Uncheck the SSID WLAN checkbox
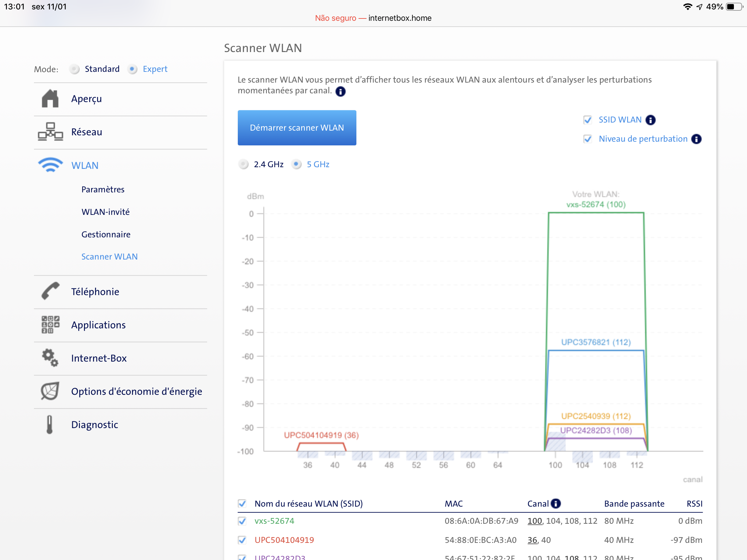Screen dimensions: 747x560 (x=587, y=120)
